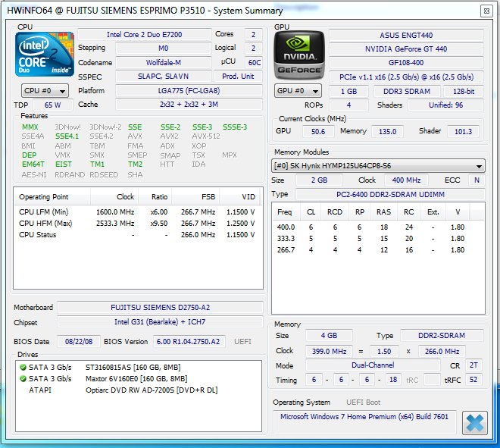Click the SSE4.1 feature label
Viewport: 500px width, 448px height.
pyautogui.click(x=67, y=136)
